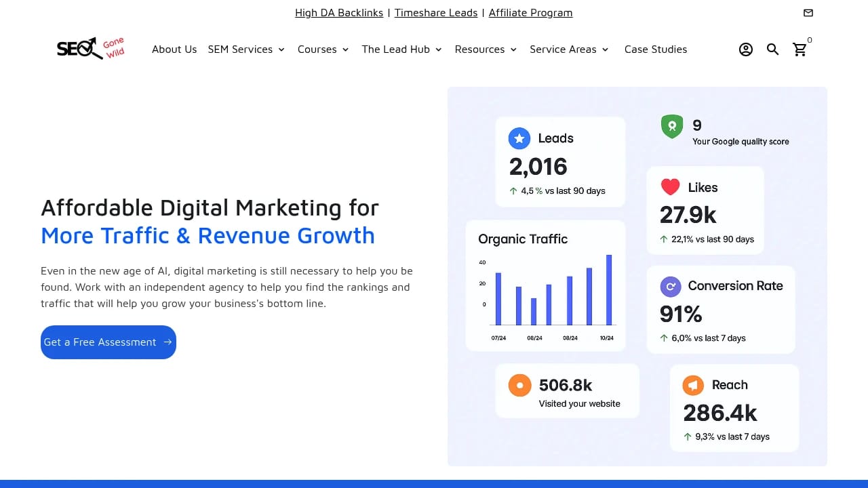Open the search icon in the navigation

(772, 49)
